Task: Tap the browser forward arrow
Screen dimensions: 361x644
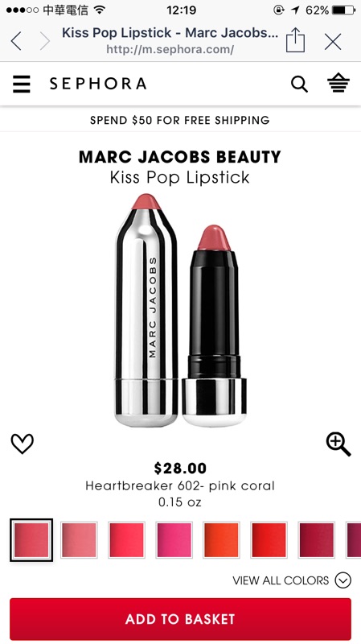Action: [45, 41]
